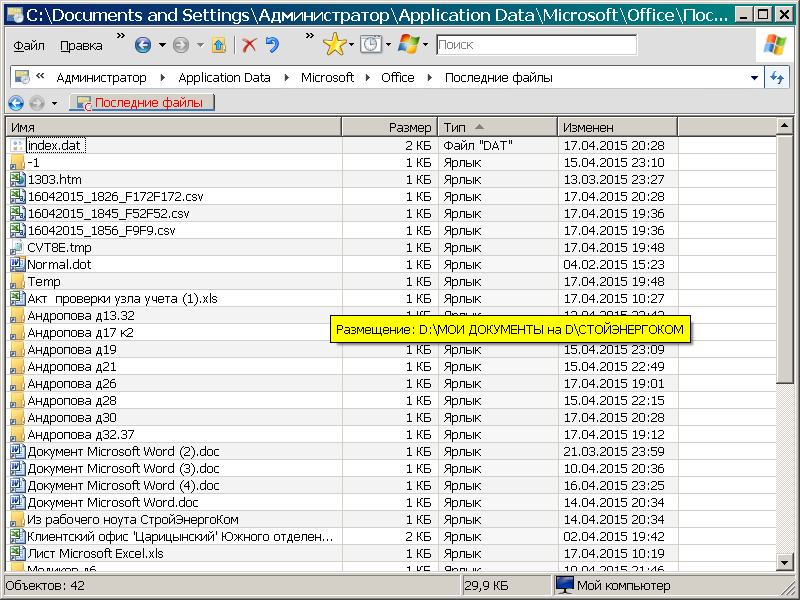Screen dimensions: 800x600
Task: Sort the file list by Размер column
Action: [x=389, y=127]
